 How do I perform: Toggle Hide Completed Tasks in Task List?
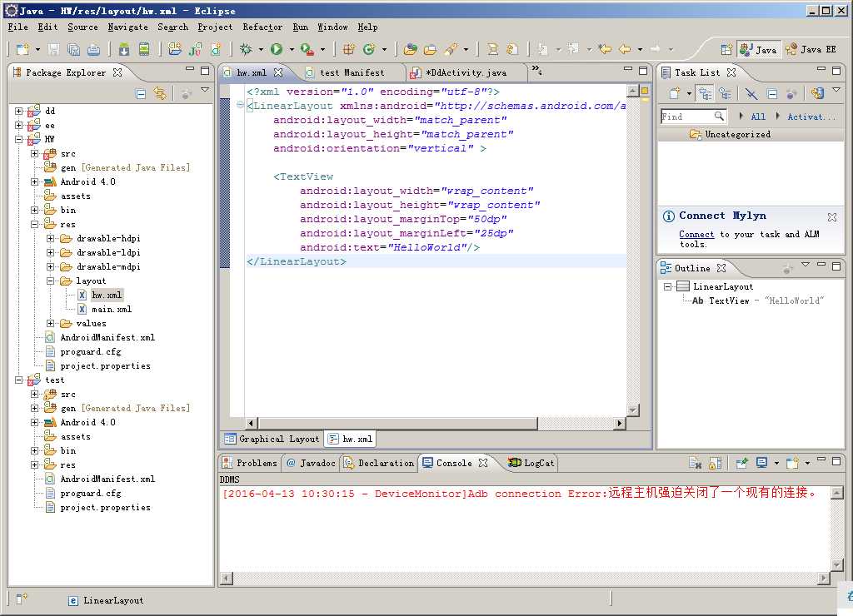751,93
